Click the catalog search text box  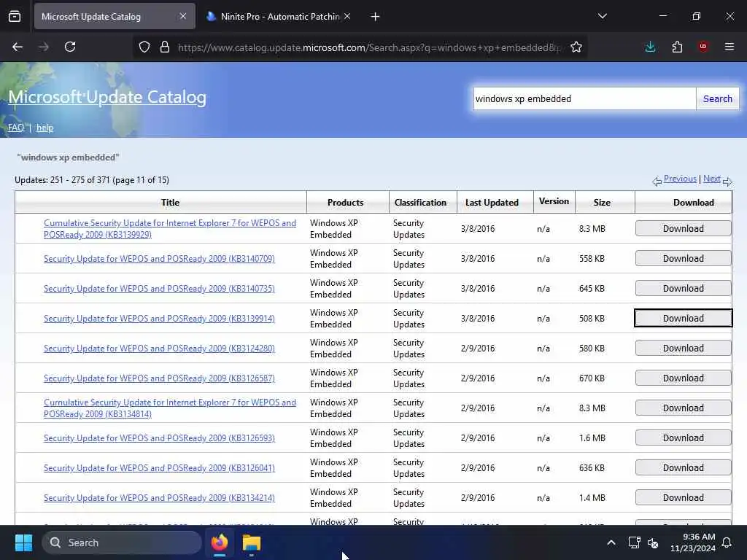pos(584,98)
